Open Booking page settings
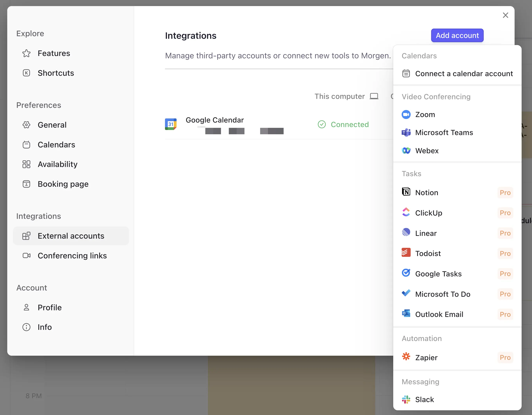The image size is (532, 415). click(71, 184)
